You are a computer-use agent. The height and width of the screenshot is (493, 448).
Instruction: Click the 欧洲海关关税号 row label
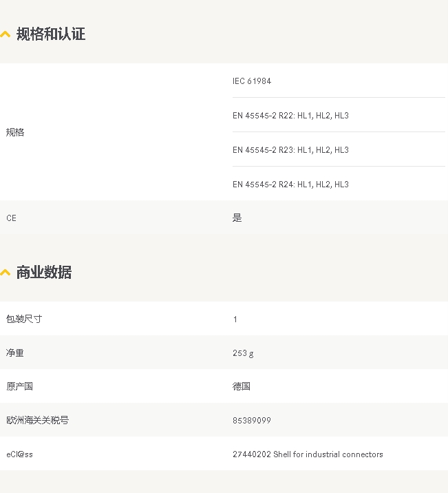click(37, 421)
